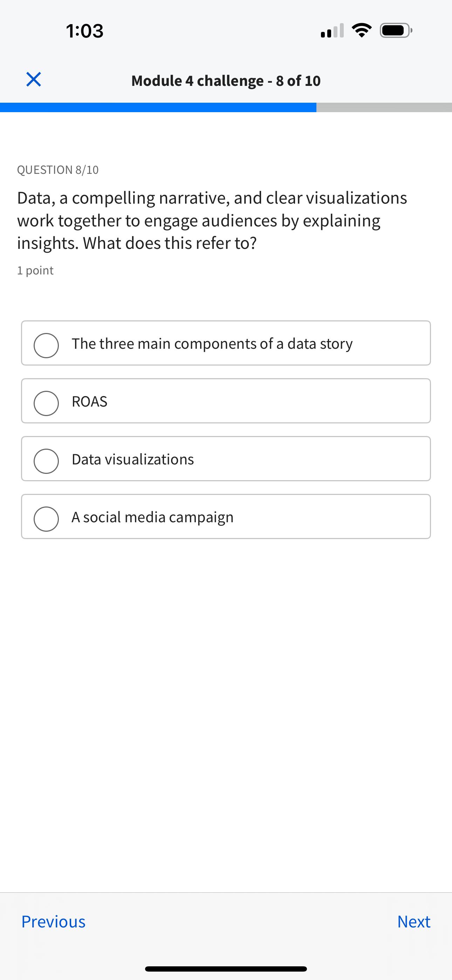This screenshot has height=980, width=452.
Task: Click the '1 point' text
Action: click(x=35, y=270)
